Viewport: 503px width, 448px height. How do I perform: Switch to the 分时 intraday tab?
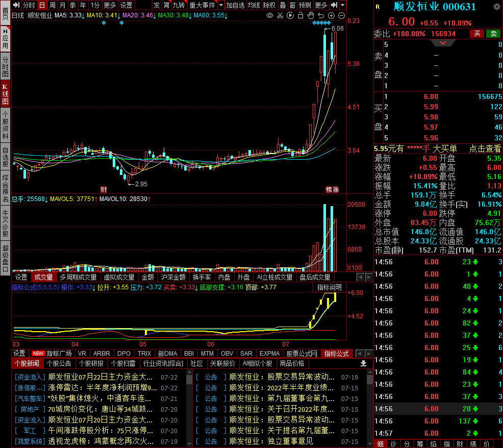tap(29, 5)
